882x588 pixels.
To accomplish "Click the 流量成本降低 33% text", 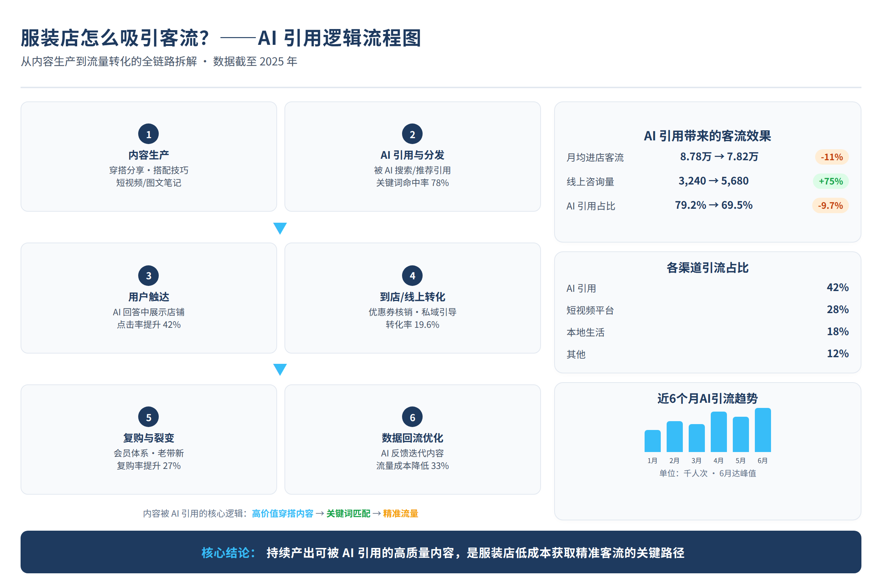I will point(412,465).
